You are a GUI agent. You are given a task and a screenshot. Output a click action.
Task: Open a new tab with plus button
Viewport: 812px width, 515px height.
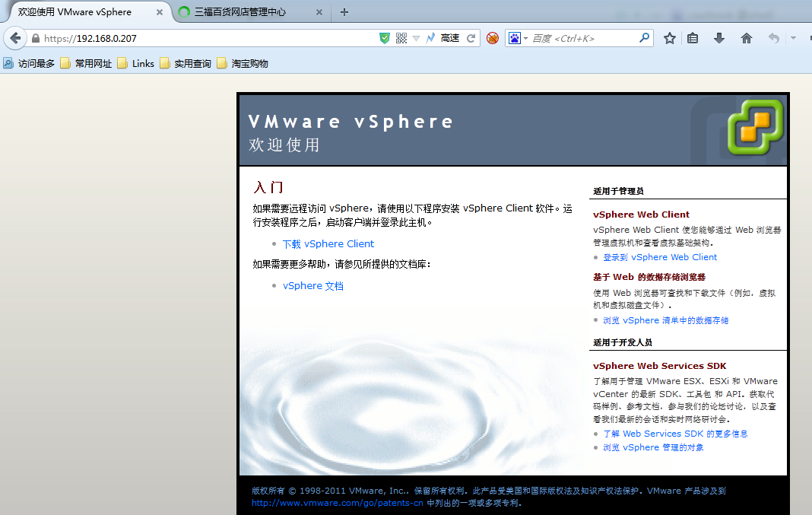point(344,12)
